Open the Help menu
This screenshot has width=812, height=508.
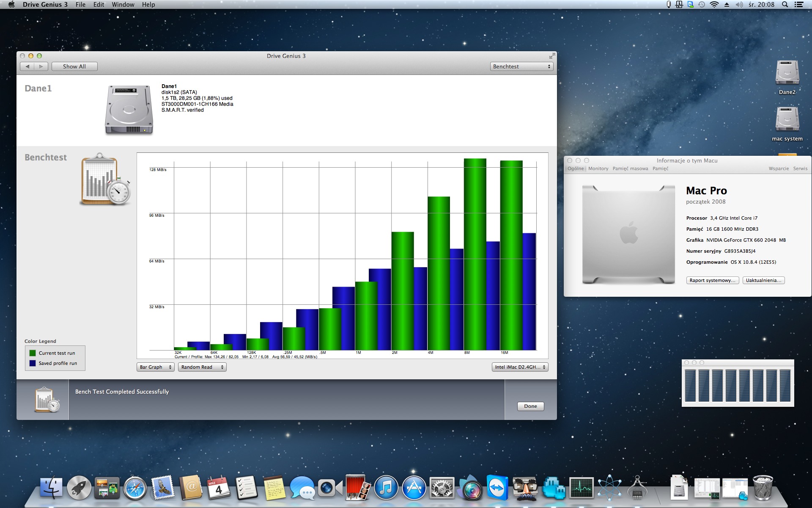[x=148, y=5]
